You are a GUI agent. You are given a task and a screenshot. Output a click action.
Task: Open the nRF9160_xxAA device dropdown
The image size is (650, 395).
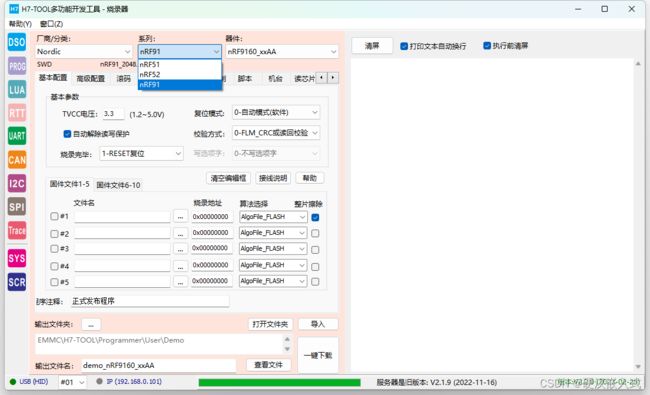[282, 51]
